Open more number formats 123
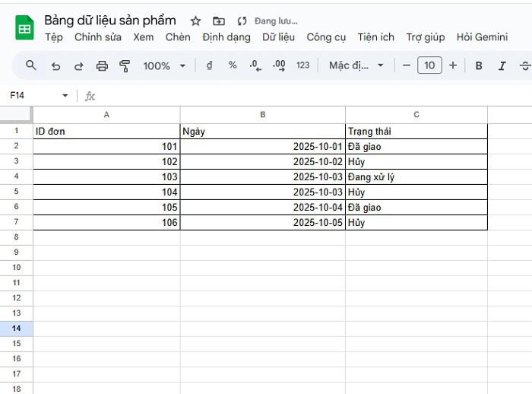 tap(303, 65)
